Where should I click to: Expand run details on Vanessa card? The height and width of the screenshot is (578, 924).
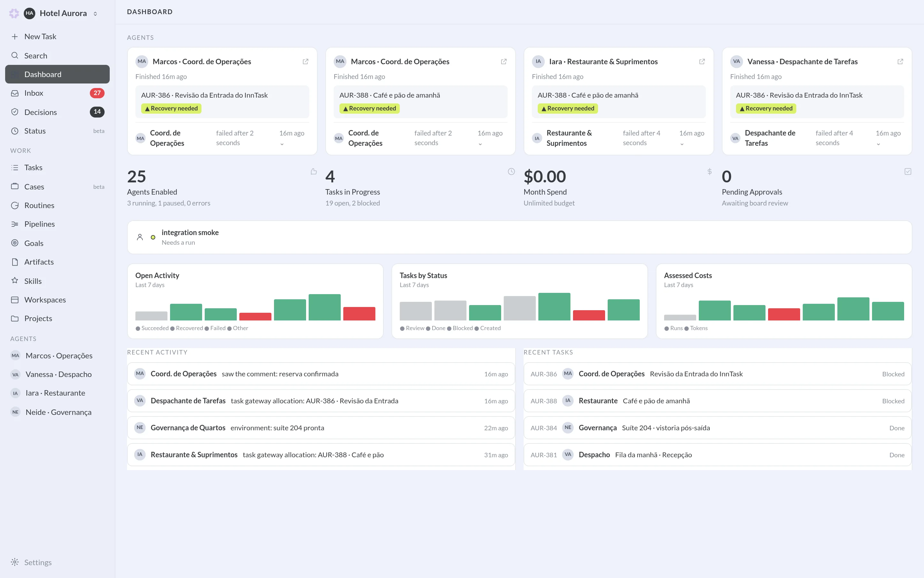878,144
